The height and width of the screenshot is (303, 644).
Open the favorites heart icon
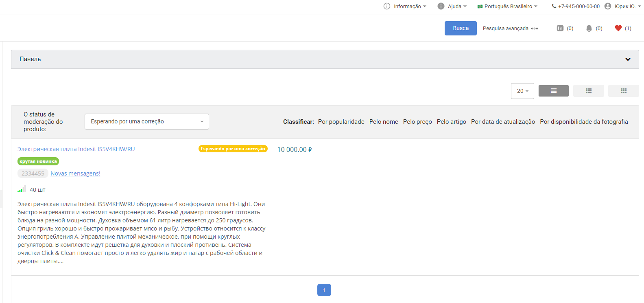click(618, 28)
